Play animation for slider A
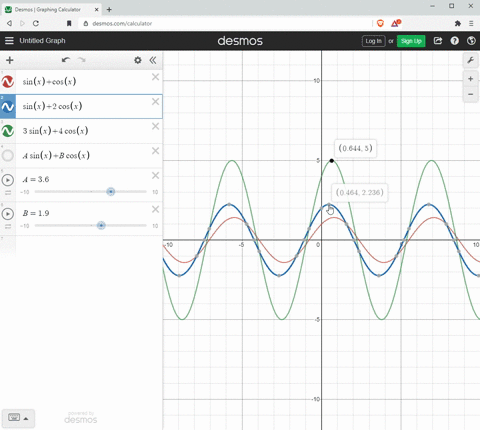The height and width of the screenshot is (430, 480). point(8,180)
